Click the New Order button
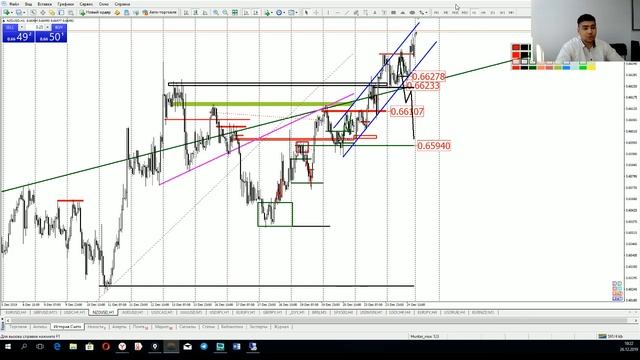Viewport: 640px width, 360px height. [95, 12]
